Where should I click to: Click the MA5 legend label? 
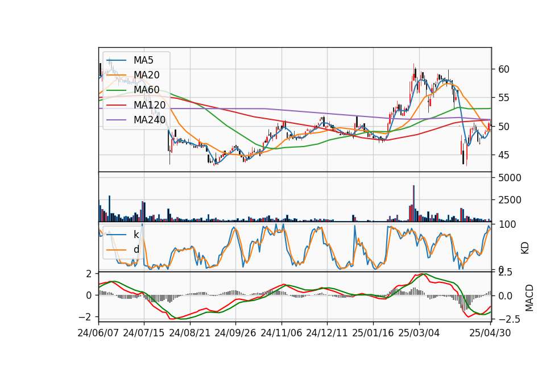[x=143, y=60]
